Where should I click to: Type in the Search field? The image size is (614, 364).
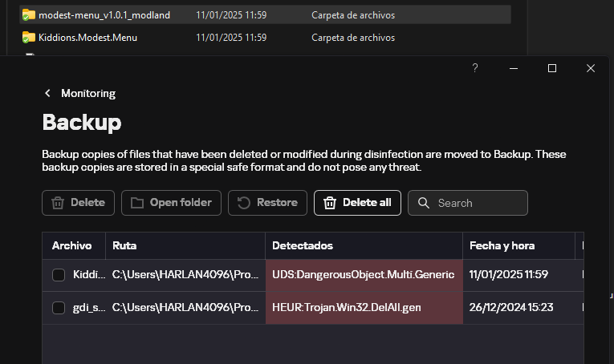coord(478,203)
